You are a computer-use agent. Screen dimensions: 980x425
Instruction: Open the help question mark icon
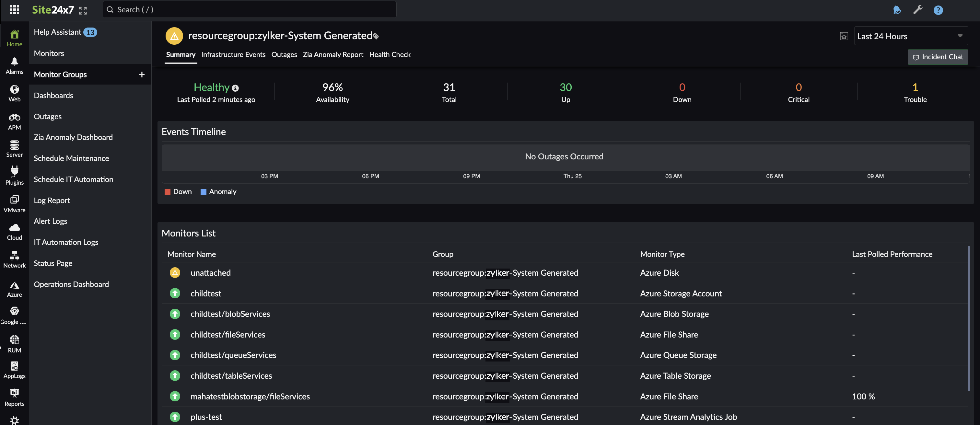pyautogui.click(x=938, y=10)
